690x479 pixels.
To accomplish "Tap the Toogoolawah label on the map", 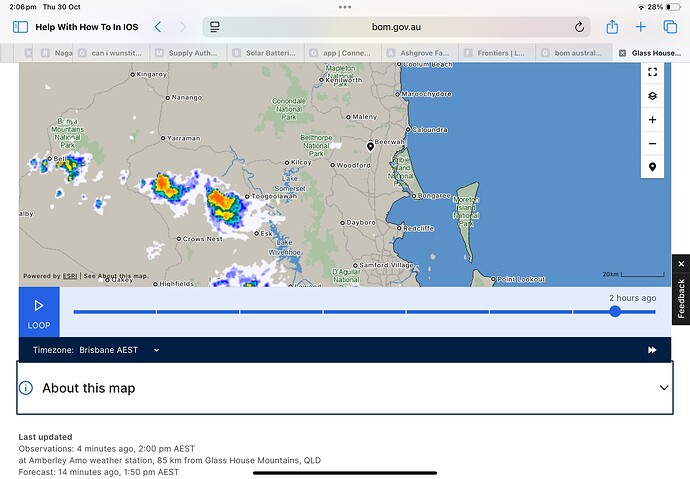I will 274,196.
